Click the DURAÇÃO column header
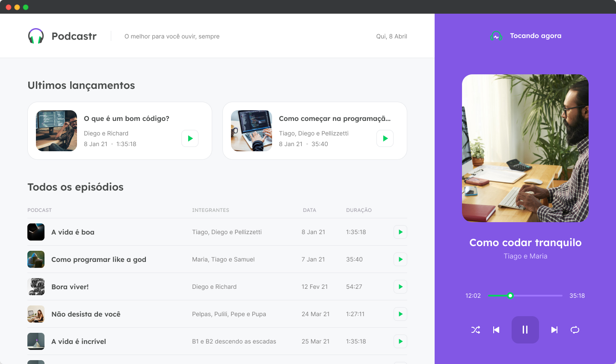Viewport: 616px width, 364px height. pos(358,210)
